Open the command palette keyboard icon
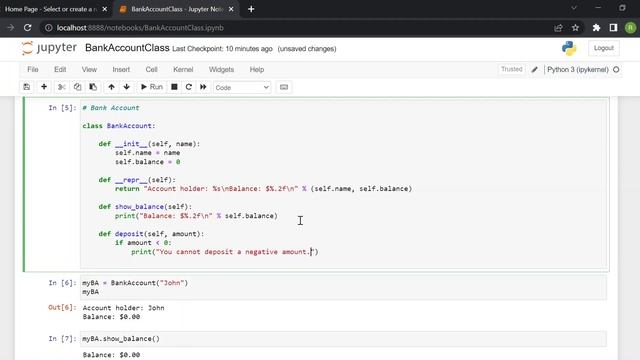Screen dimensions: 640x360 pos(284,87)
